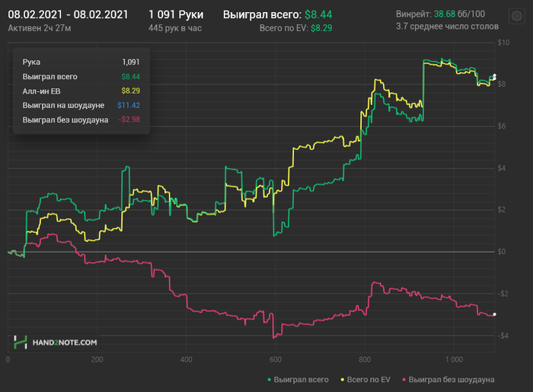The width and height of the screenshot is (533, 392).
Task: Click the y-axis label $8
Action: point(501,84)
